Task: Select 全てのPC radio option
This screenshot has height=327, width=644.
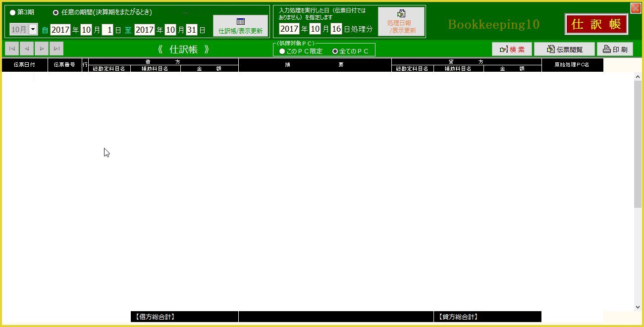Action: click(x=335, y=51)
